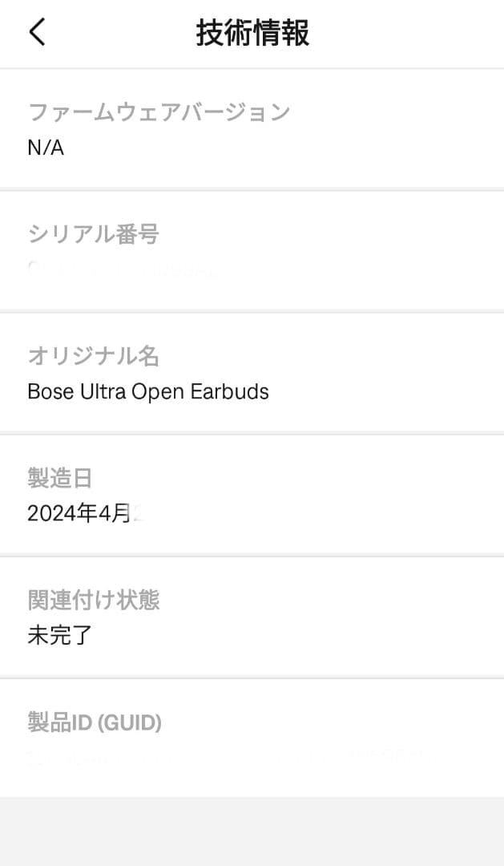Tap the 製造日 row

tap(252, 495)
